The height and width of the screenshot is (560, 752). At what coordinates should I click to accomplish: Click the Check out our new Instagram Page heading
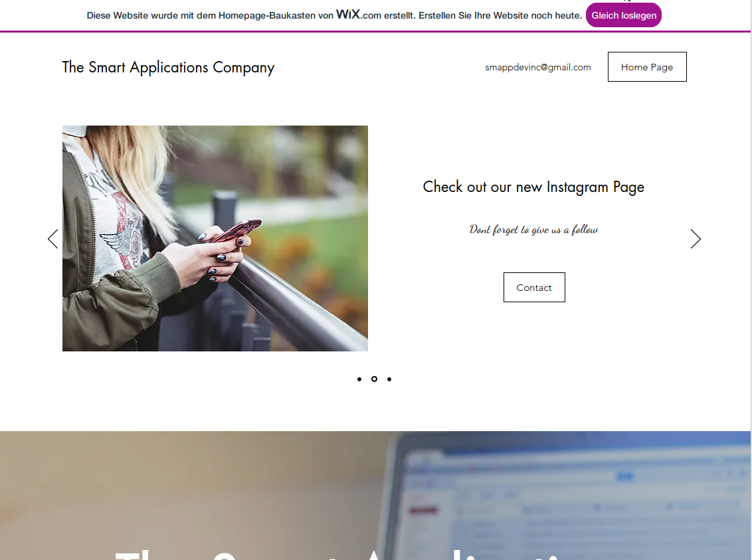533,187
